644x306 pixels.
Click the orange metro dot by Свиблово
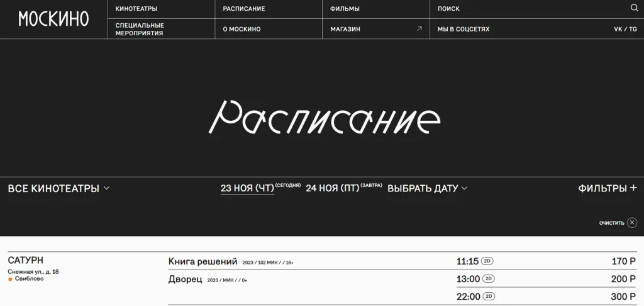tap(10, 280)
